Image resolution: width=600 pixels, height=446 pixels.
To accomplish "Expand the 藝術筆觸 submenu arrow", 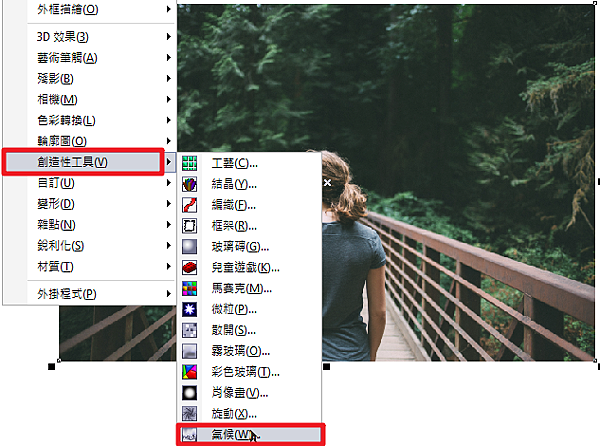I will point(168,57).
